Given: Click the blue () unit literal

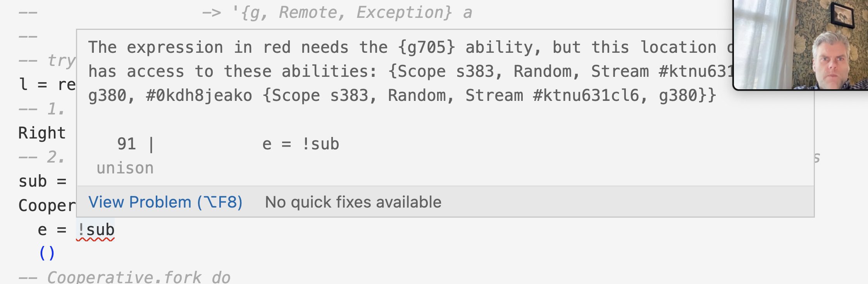Looking at the screenshot, I should tap(47, 253).
